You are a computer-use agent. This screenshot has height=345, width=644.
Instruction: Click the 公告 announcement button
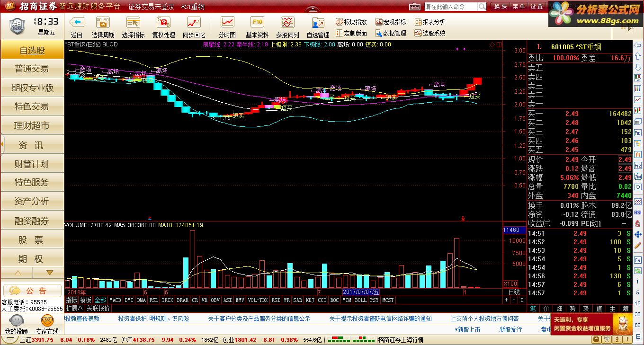tap(32, 291)
